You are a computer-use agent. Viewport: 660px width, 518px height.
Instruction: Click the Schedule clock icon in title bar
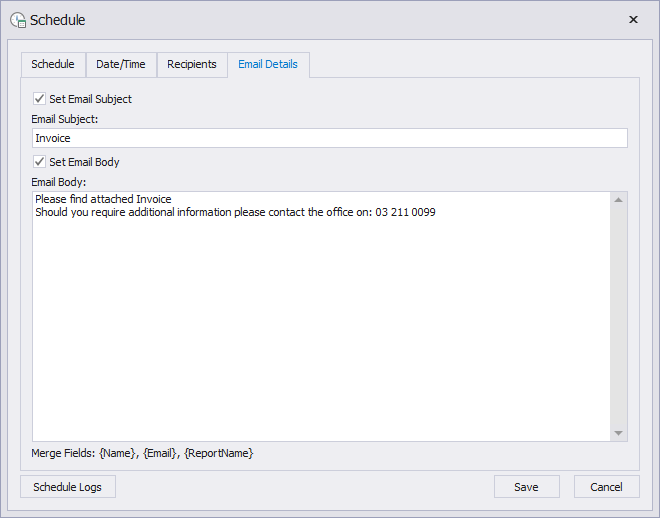click(18, 20)
